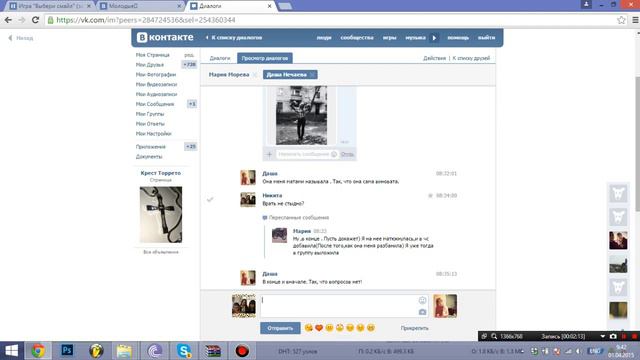640x360 pixels.
Task: Open Мои Настройки in the sidebar
Action: tap(153, 133)
